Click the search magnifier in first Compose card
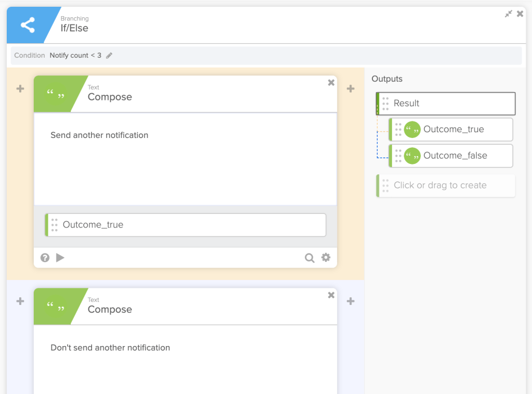Viewport: 532px width, 394px height. click(309, 258)
